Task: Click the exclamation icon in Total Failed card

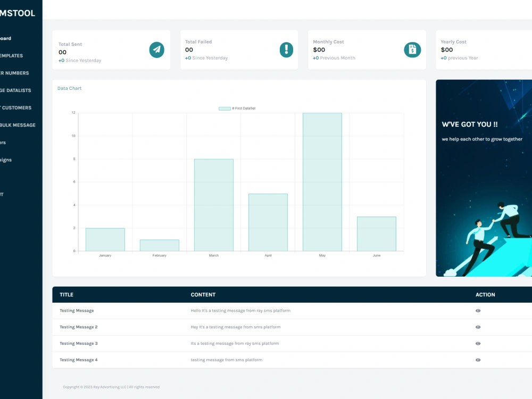Action: coord(286,50)
